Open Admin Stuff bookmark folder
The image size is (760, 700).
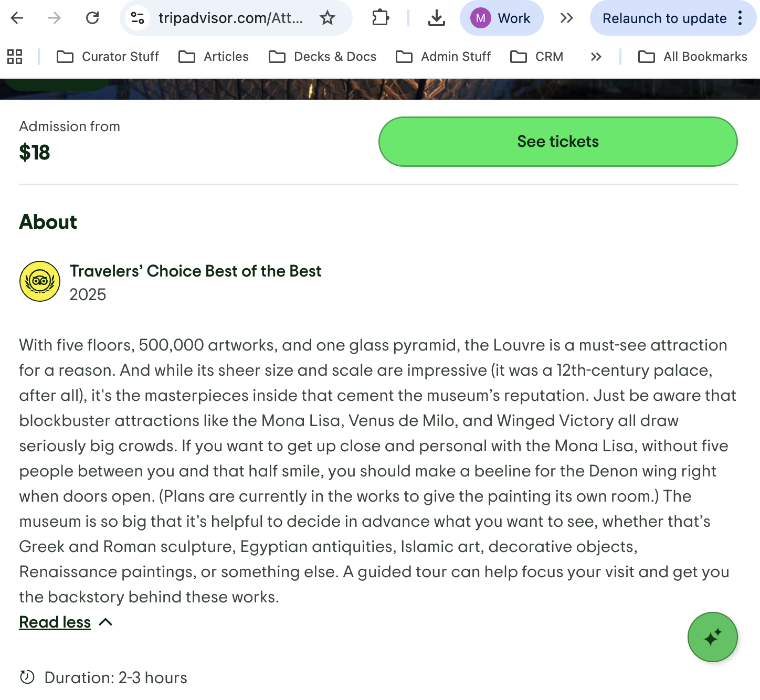tap(444, 57)
